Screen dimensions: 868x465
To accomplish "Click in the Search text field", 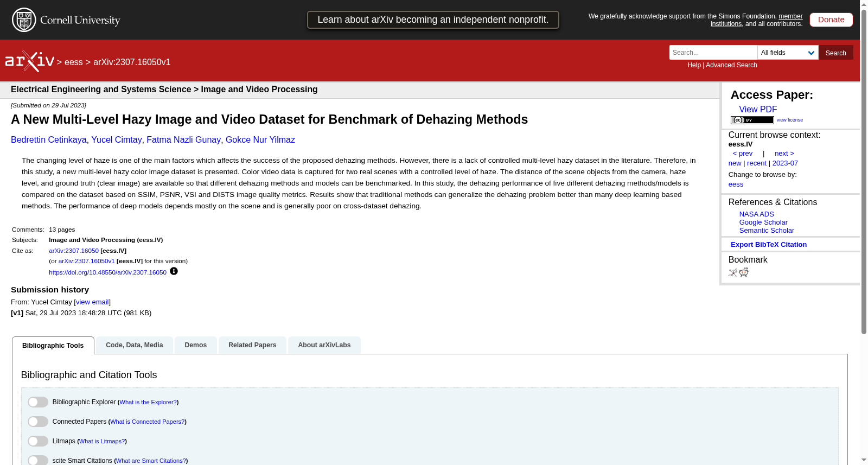I will (713, 53).
